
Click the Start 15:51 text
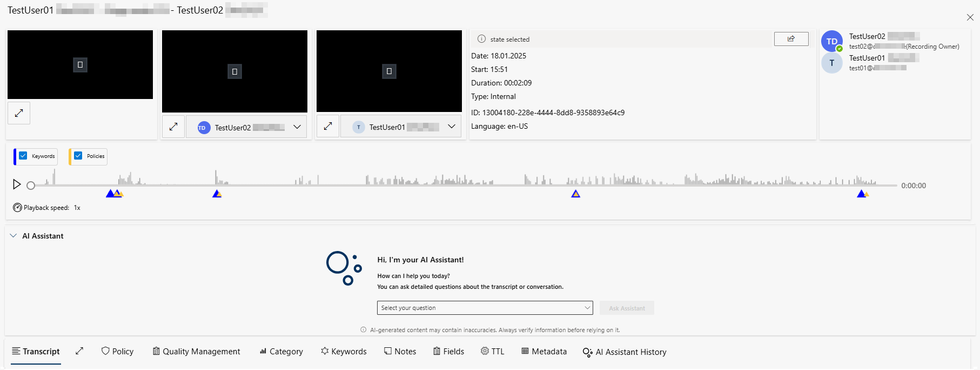pyautogui.click(x=489, y=69)
